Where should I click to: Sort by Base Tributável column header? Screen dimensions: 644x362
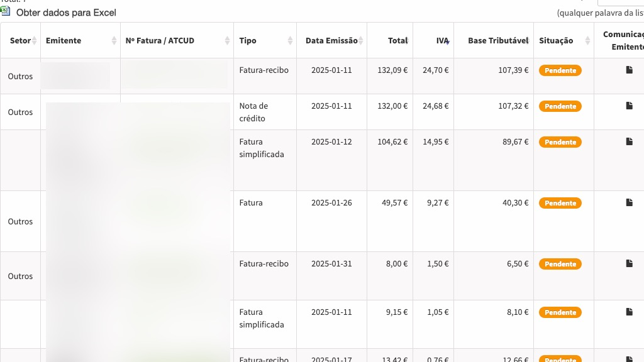coord(497,41)
